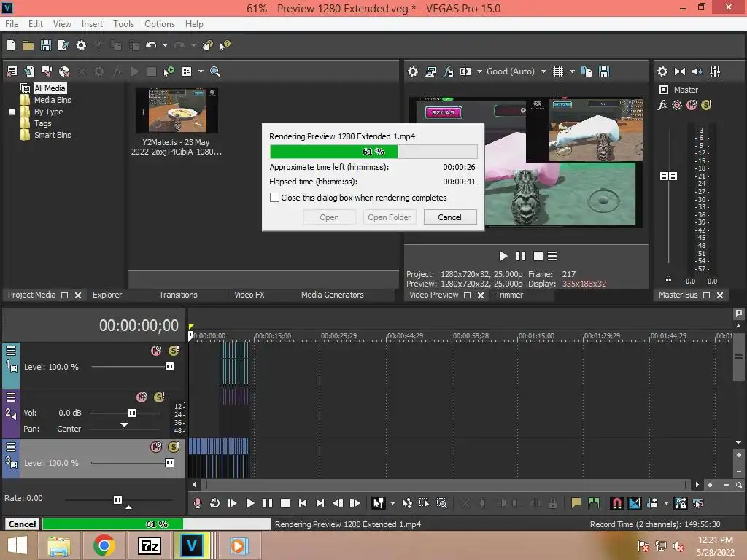
Task: Open the edit tool dropdown arrow in transport bar
Action: (392, 503)
